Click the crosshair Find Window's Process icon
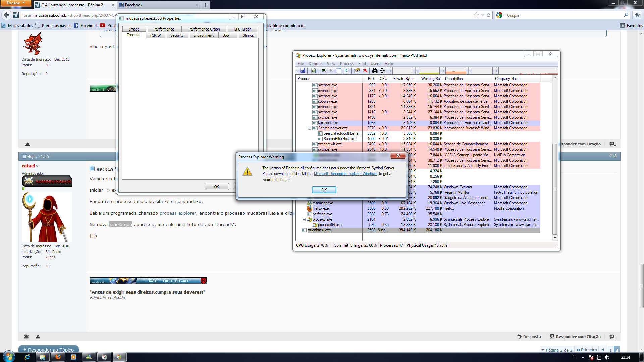 [x=383, y=71]
